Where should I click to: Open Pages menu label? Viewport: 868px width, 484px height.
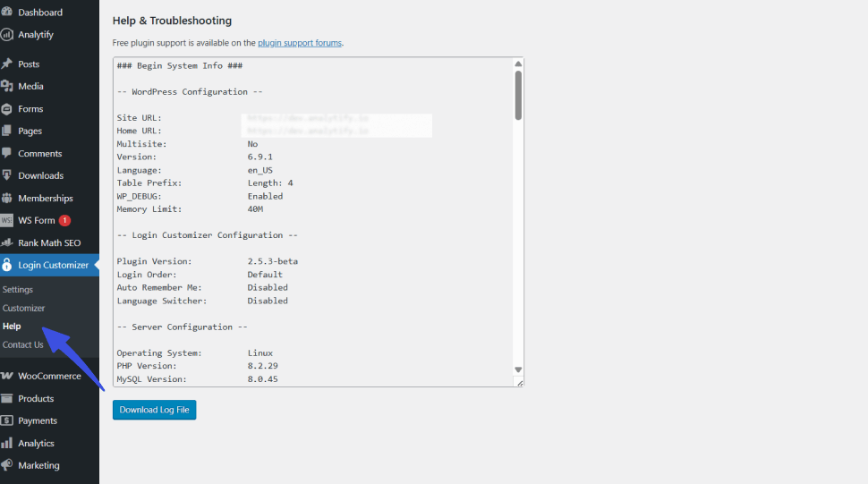(x=30, y=132)
